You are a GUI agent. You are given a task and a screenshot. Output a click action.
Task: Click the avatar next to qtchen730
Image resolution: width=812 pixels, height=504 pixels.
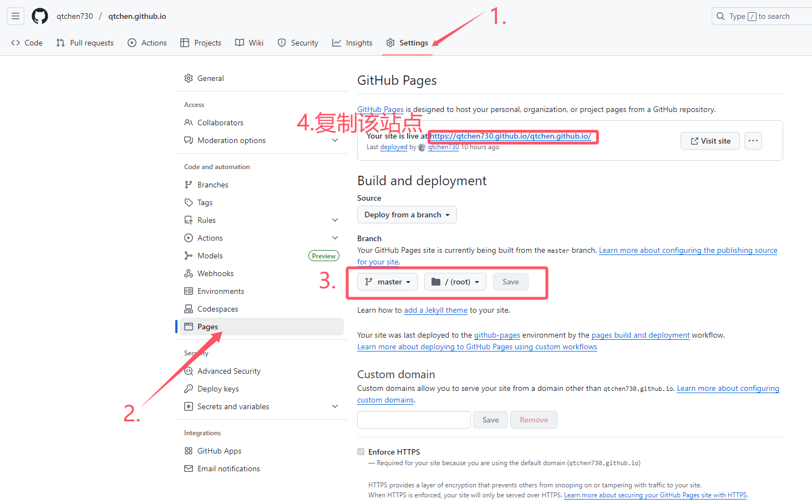click(x=422, y=147)
